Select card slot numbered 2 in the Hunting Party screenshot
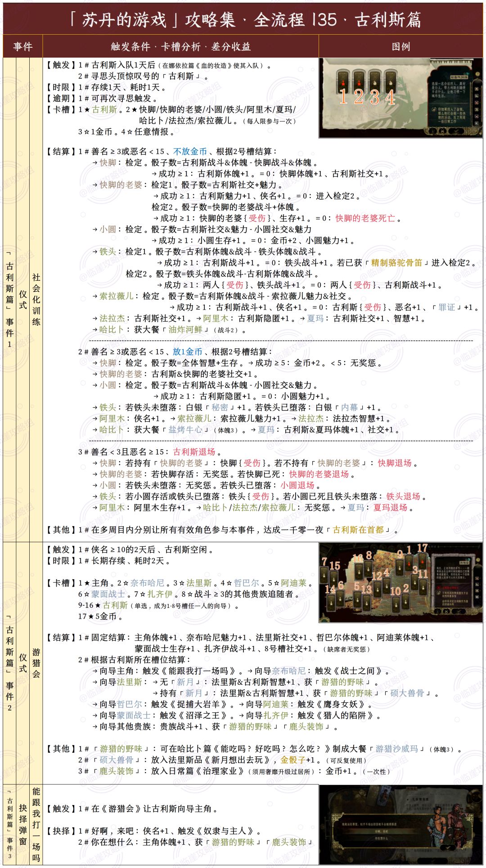The width and height of the screenshot is (486, 868). click(x=405, y=602)
